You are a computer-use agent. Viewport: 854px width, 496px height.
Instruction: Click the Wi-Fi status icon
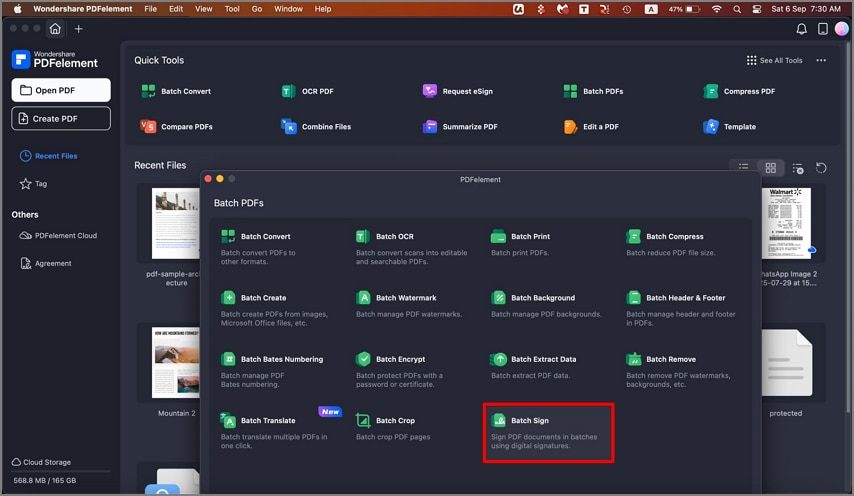(717, 9)
